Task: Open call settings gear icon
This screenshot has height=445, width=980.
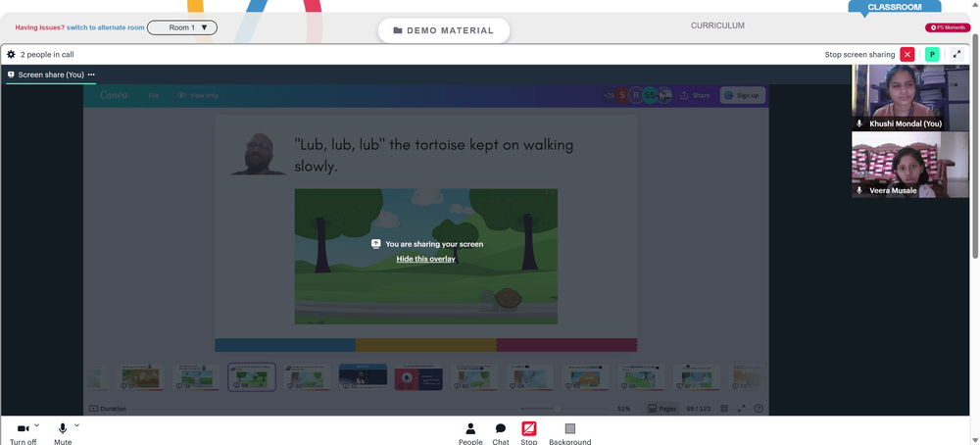Action: (x=11, y=54)
